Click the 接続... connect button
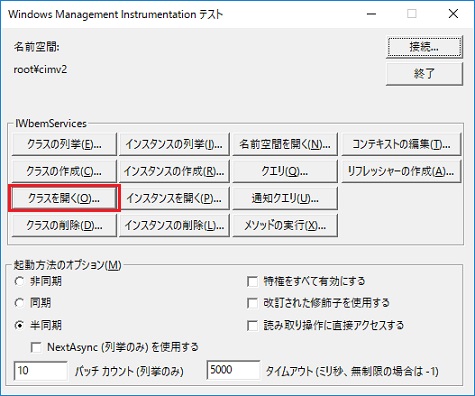This screenshot has width=475, height=396. 424,47
